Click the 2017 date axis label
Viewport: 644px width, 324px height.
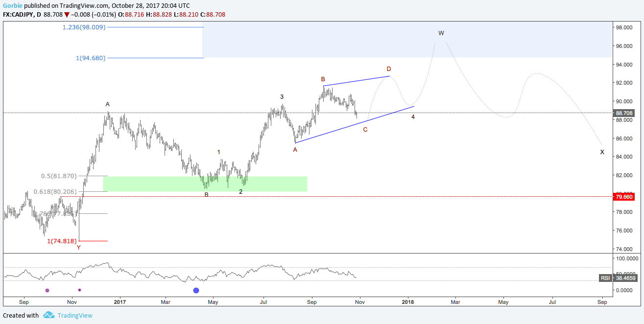point(120,302)
